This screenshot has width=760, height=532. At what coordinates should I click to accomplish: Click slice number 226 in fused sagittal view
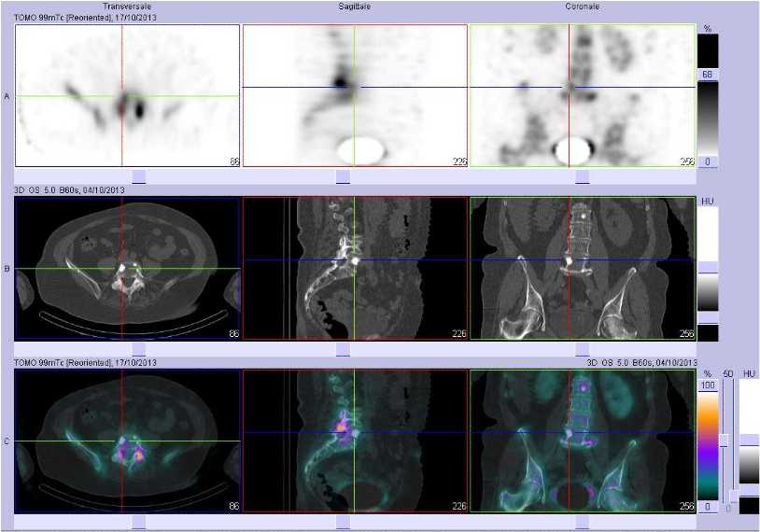[459, 506]
